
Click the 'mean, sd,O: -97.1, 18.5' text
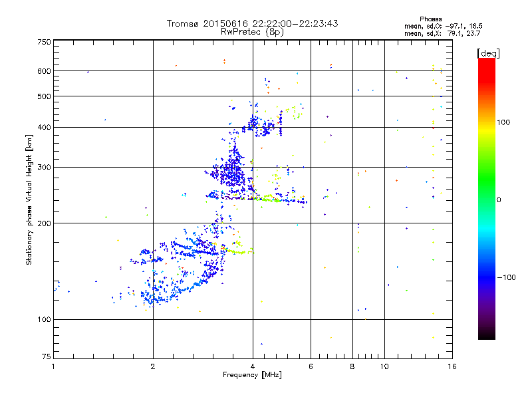(x=443, y=26)
